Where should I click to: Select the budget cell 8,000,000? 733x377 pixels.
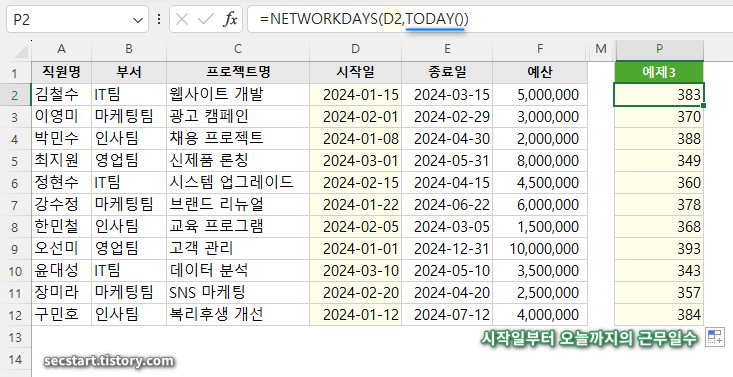pyautogui.click(x=540, y=161)
